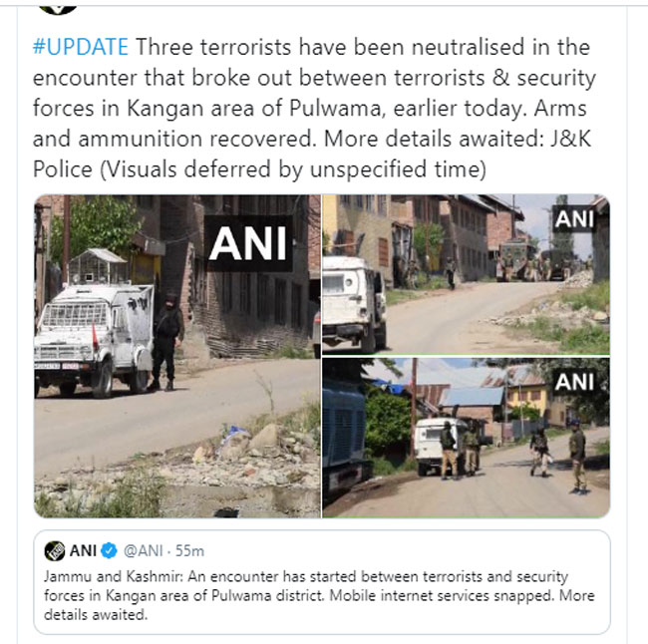Open the large left photo with white armored vehicle
Image resolution: width=648 pixels, height=644 pixels.
point(177,356)
